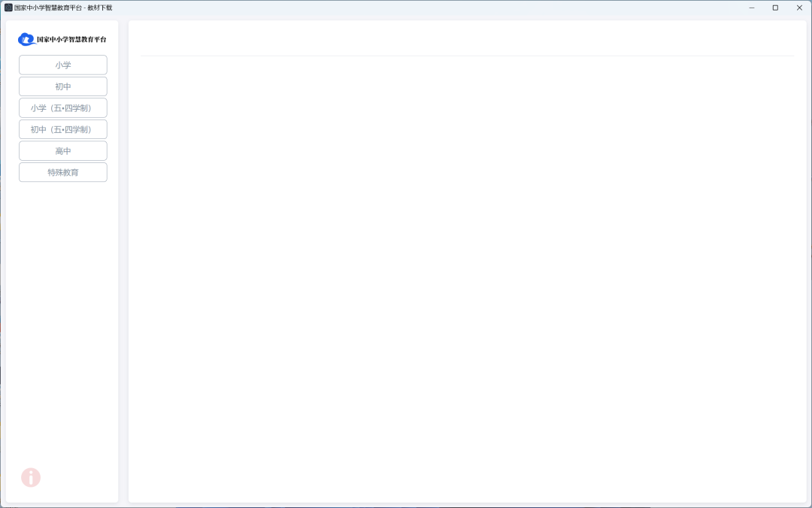Click the app icon in the title bar
This screenshot has height=508, width=812.
click(8, 8)
